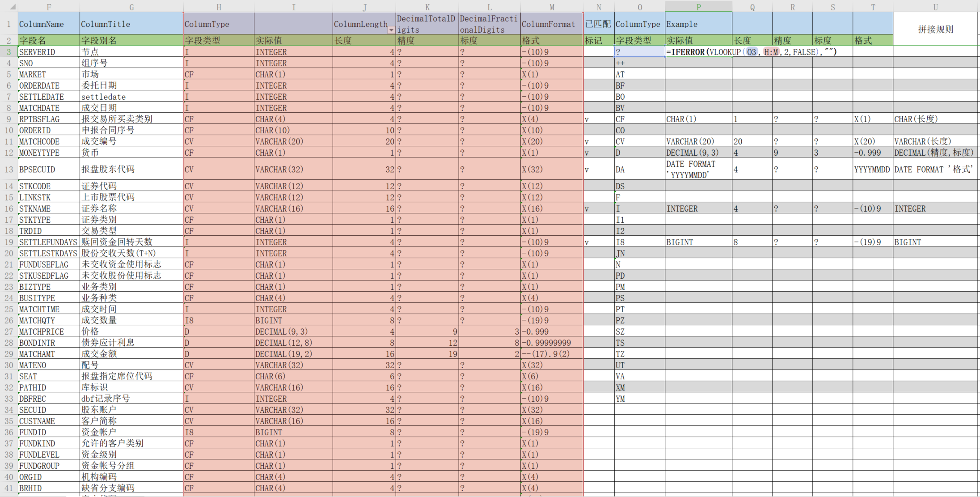Select column M header

(552, 7)
